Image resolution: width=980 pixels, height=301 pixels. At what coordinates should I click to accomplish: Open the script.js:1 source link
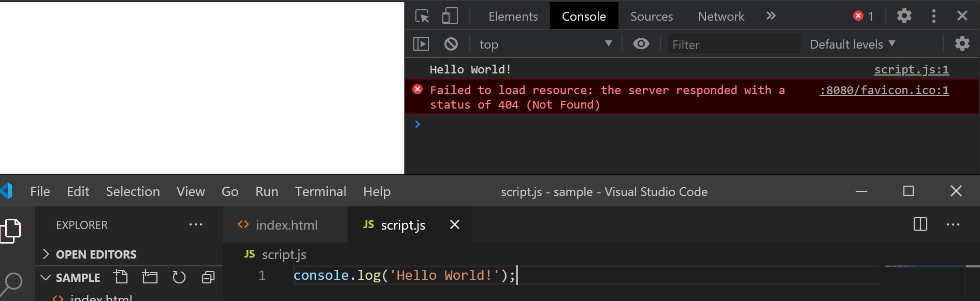[911, 70]
